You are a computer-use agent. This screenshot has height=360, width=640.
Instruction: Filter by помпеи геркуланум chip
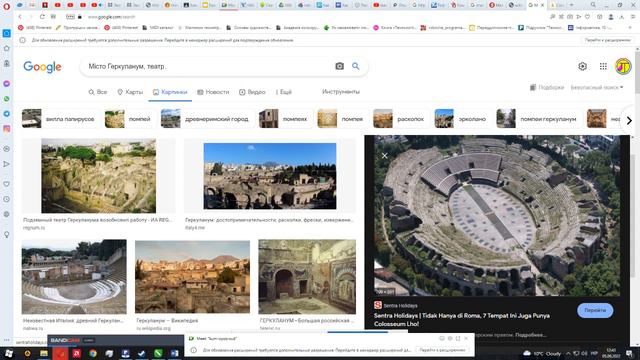(x=538, y=119)
